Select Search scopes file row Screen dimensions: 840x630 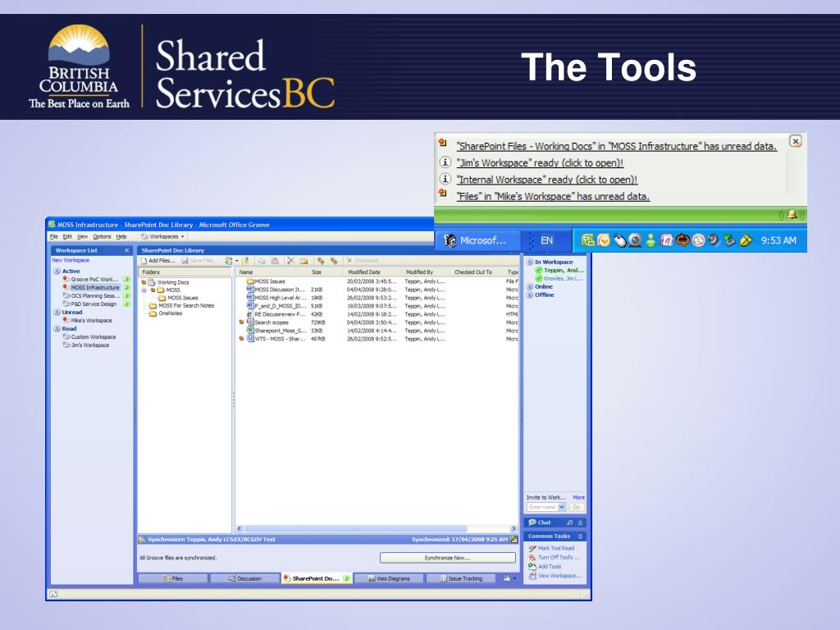pos(377,322)
